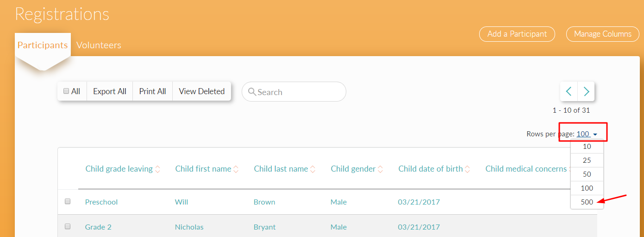
Task: Click the Add a Participant button
Action: tap(517, 34)
